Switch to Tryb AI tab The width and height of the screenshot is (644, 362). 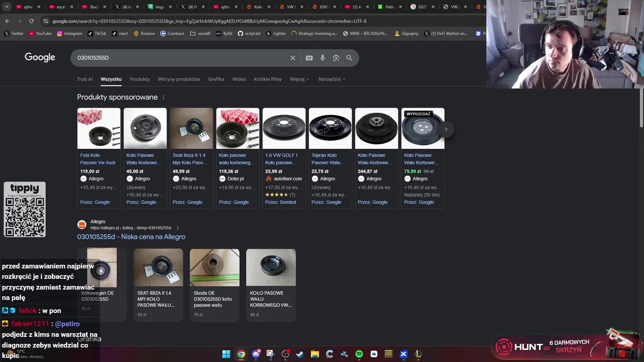pos(85,79)
